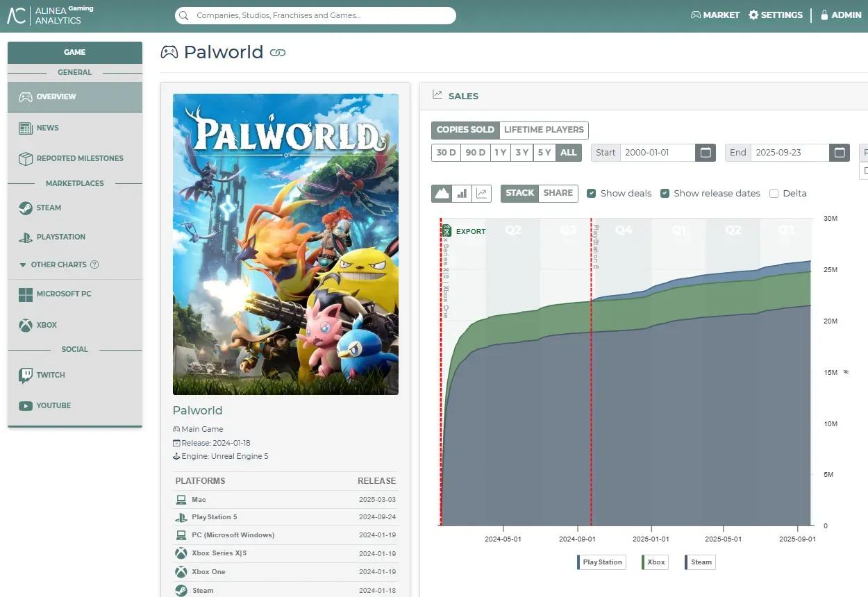The height and width of the screenshot is (597, 868).
Task: Open the Xbox section in the sidebar
Action: click(47, 325)
